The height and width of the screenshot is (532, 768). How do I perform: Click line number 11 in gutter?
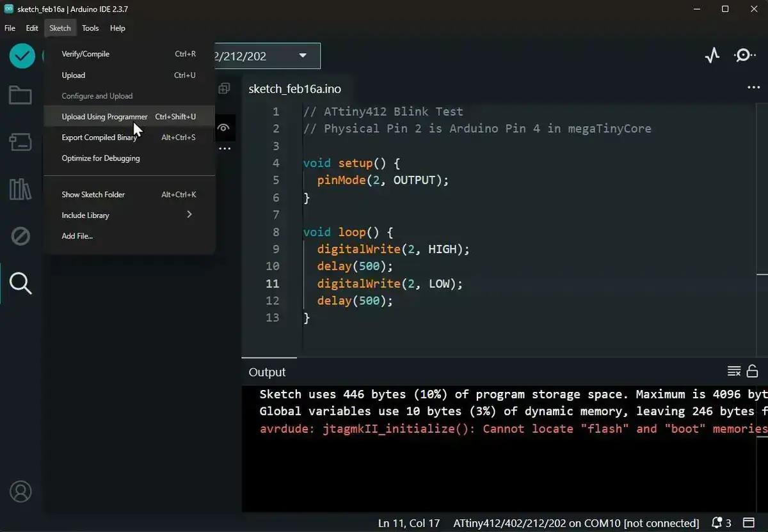tap(273, 283)
